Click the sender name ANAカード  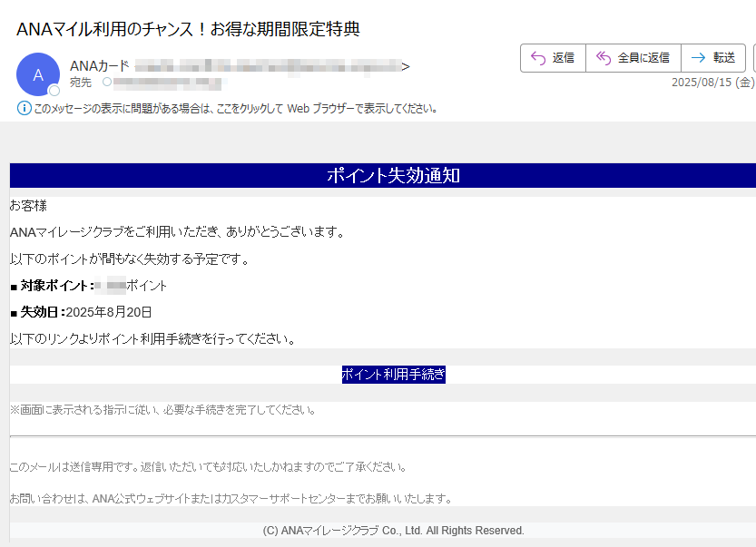100,66
